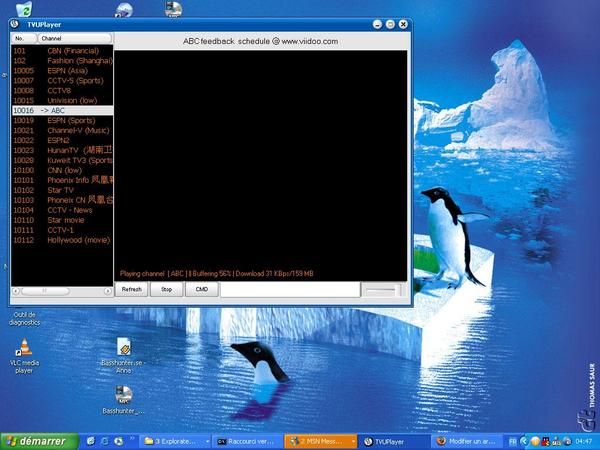Click the channel list horizontal scrollbar thumb

45,291
